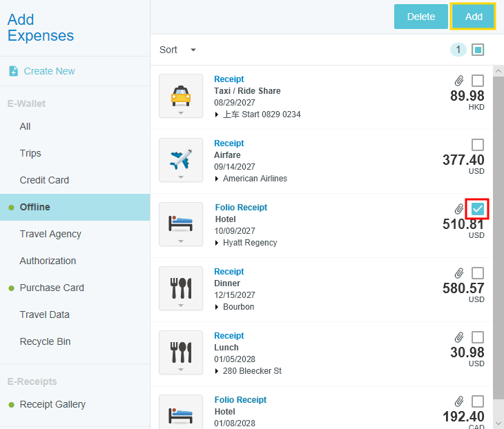
Task: Open the Folio Receipt link dated 10/09/2027
Action: coord(240,208)
